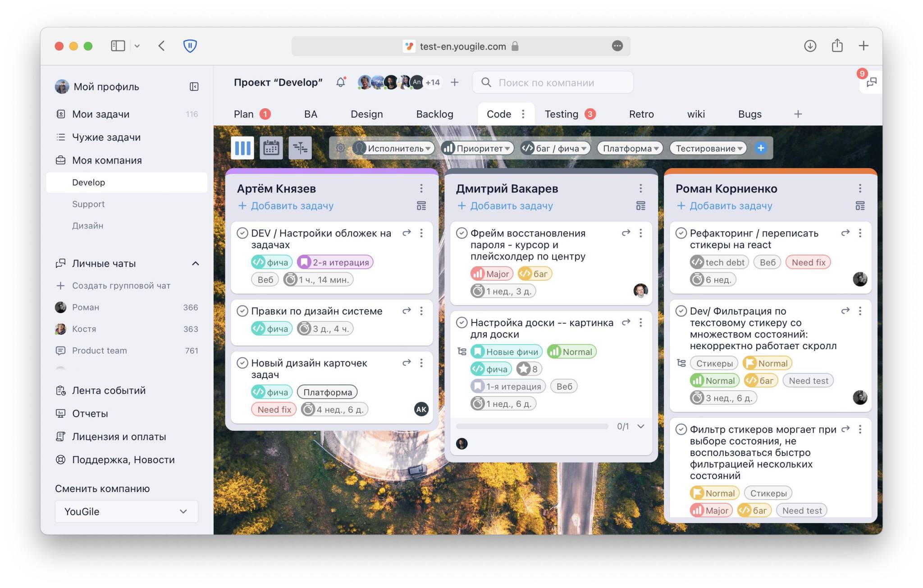Collapse the left sidebar panel icon
The image size is (923, 588).
click(194, 87)
